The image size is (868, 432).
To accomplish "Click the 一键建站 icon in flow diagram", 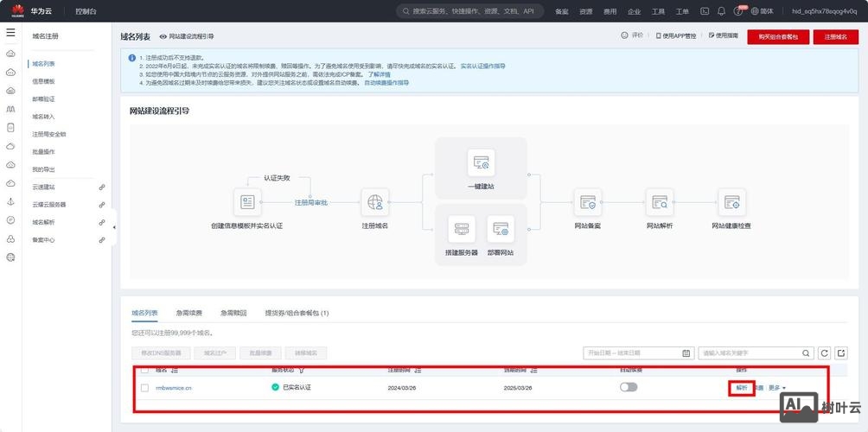I will pyautogui.click(x=481, y=162).
